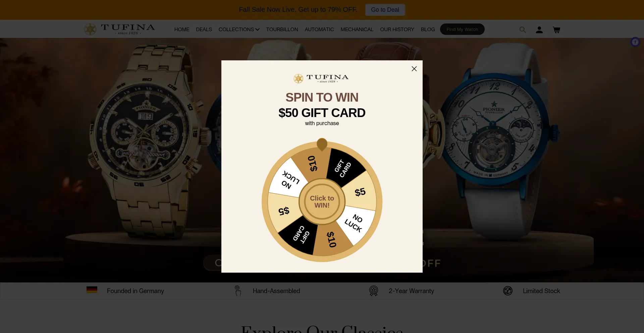Click the warranty badge icon

[x=374, y=291]
